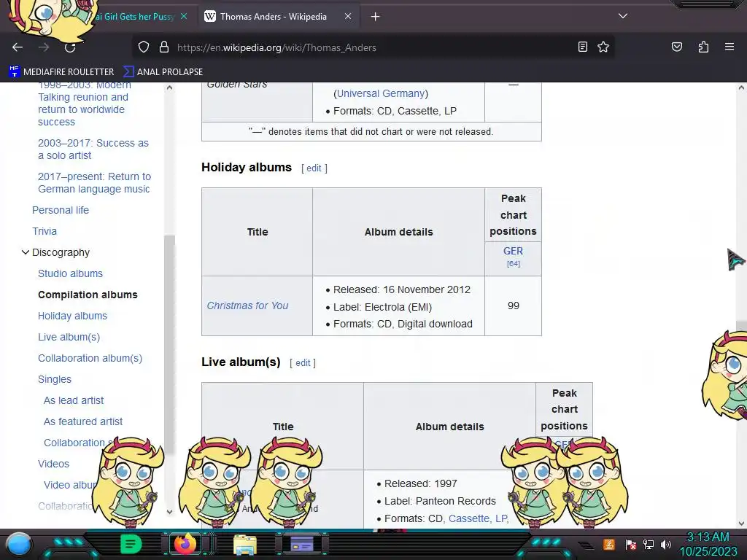Bookmark this page with the star
This screenshot has width=747, height=560.
603,47
